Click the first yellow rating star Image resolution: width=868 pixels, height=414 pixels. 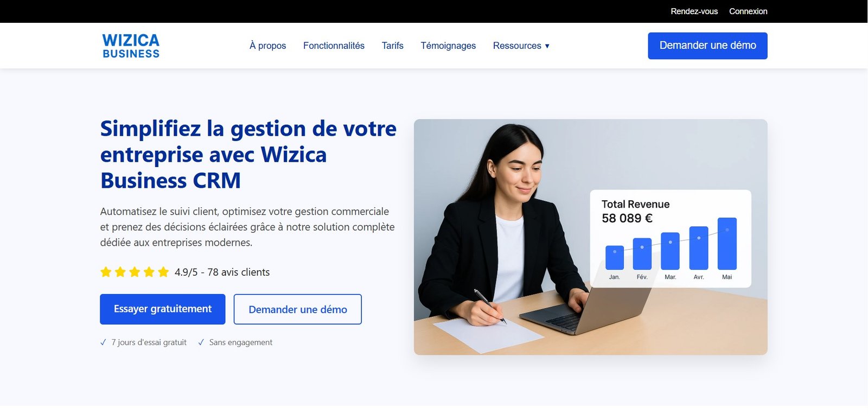[x=106, y=272]
